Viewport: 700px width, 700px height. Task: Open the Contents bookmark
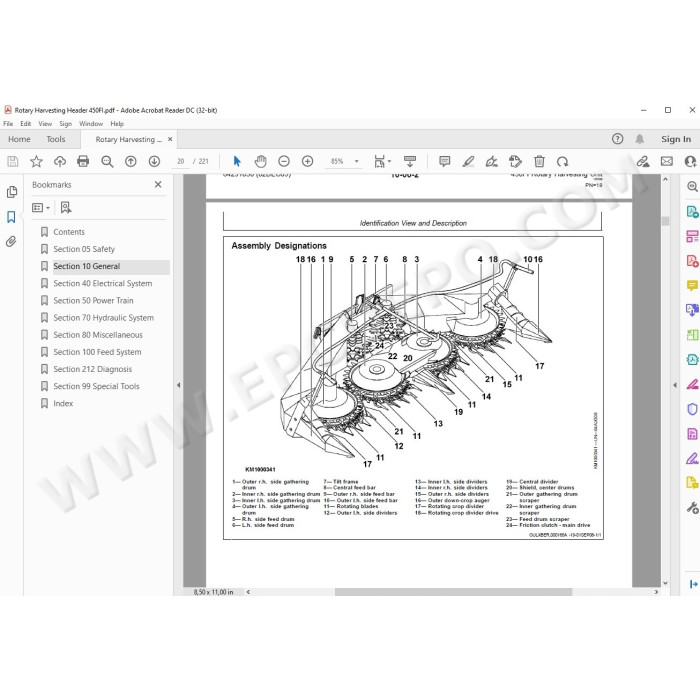coord(69,232)
